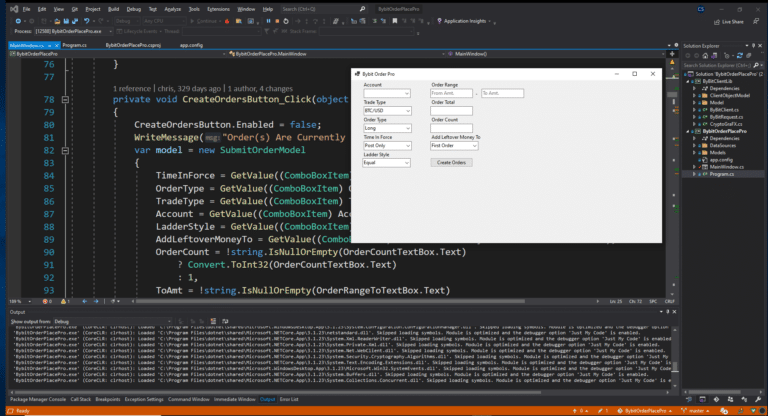Restart the debug session icon
This screenshot has height=416, width=768.
coord(286,21)
